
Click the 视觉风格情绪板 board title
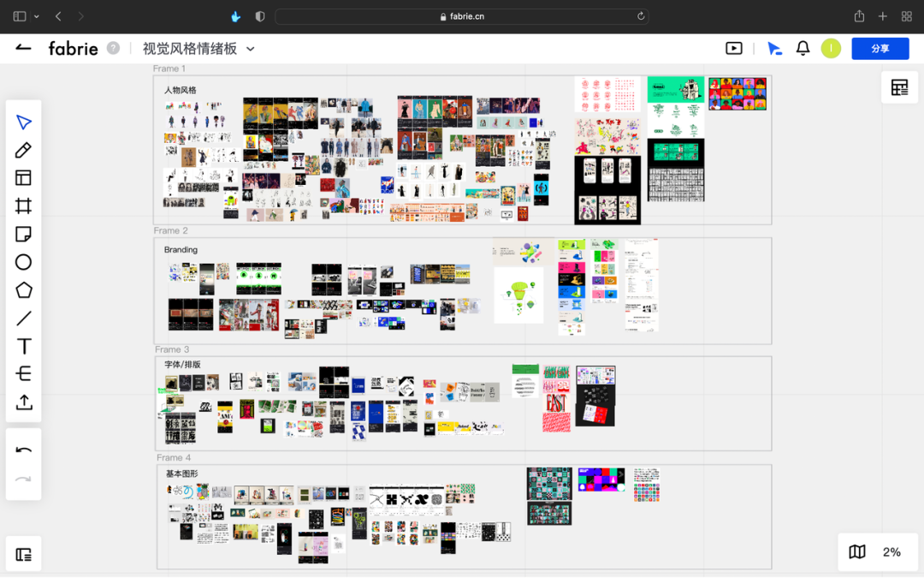coord(190,48)
